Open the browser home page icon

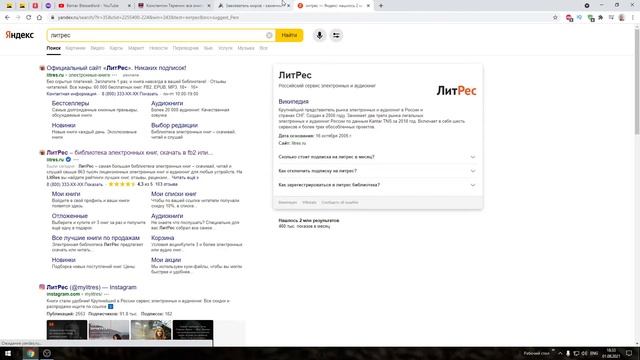(x=39, y=18)
